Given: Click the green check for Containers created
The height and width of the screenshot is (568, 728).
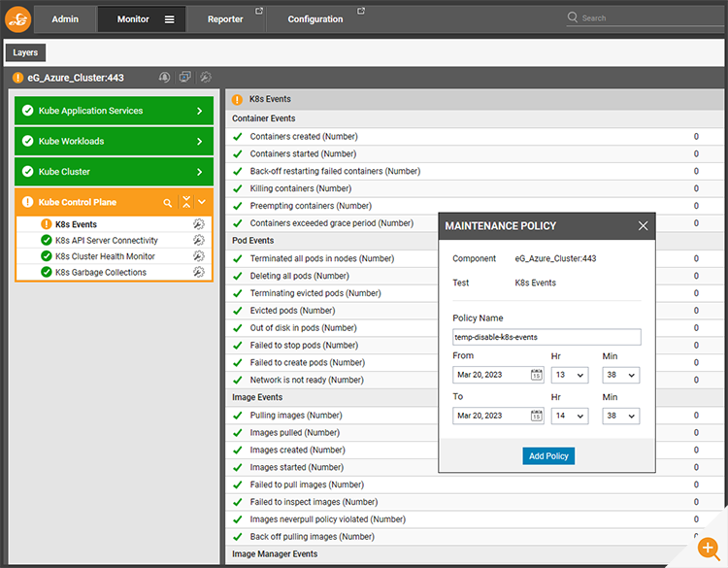Looking at the screenshot, I should tap(238, 137).
